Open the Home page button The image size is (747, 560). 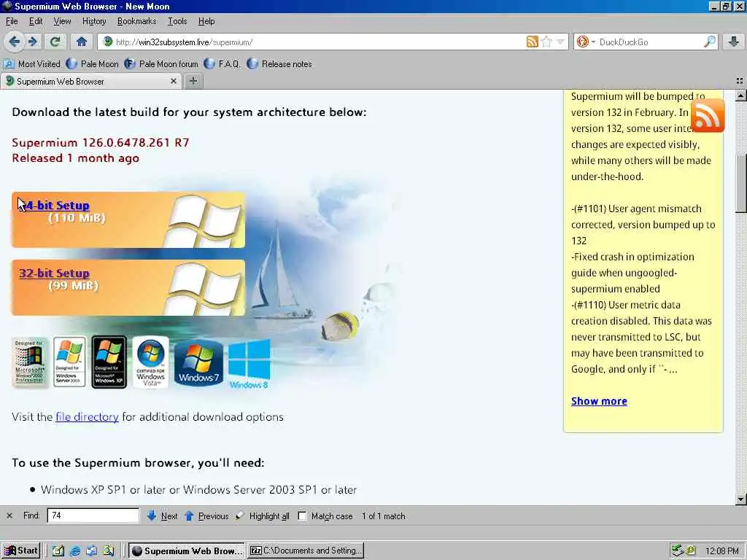coord(82,42)
